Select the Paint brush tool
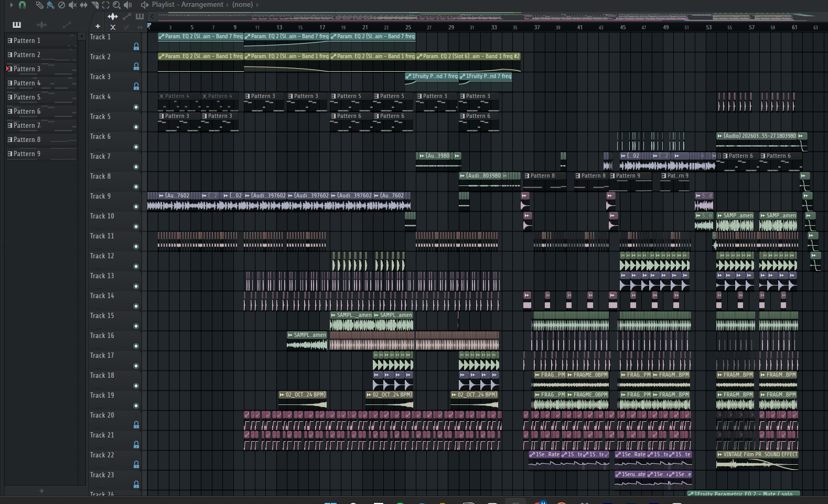The width and height of the screenshot is (828, 504). coord(50,5)
